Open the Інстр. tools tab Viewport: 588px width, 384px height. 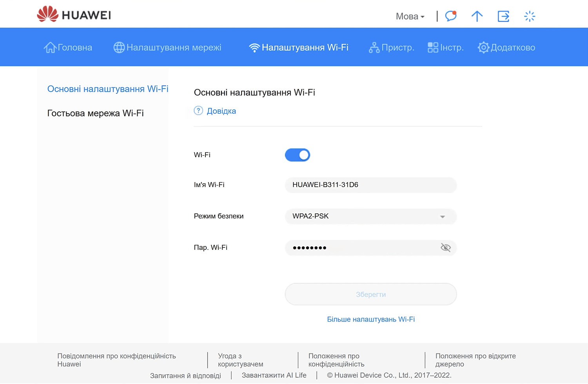click(445, 47)
